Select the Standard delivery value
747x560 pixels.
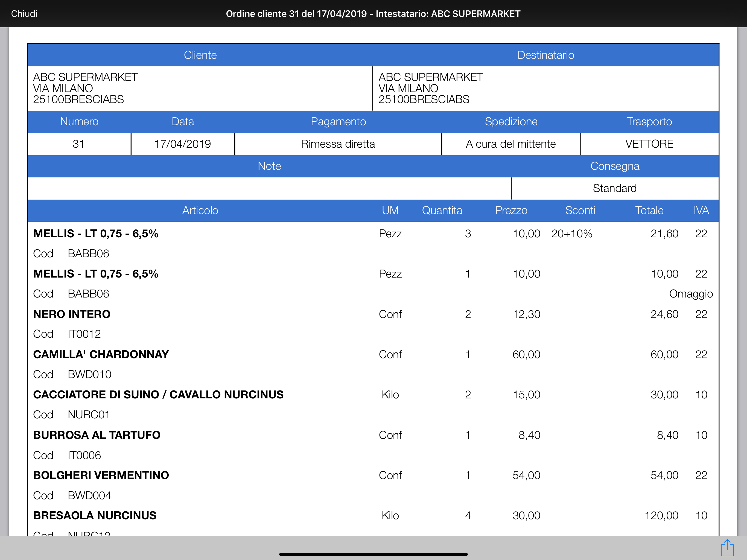tap(615, 188)
